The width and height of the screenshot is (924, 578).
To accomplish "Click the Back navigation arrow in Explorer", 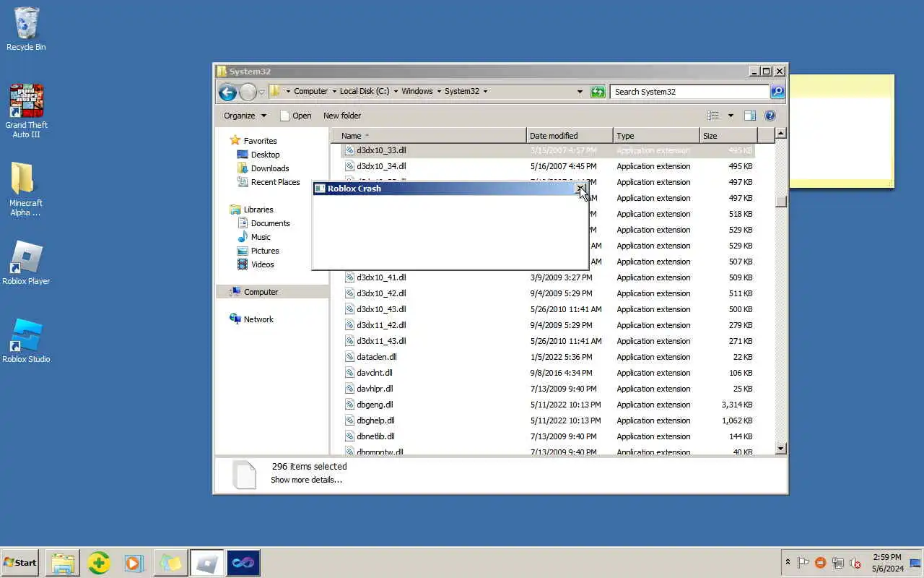I will pos(227,92).
